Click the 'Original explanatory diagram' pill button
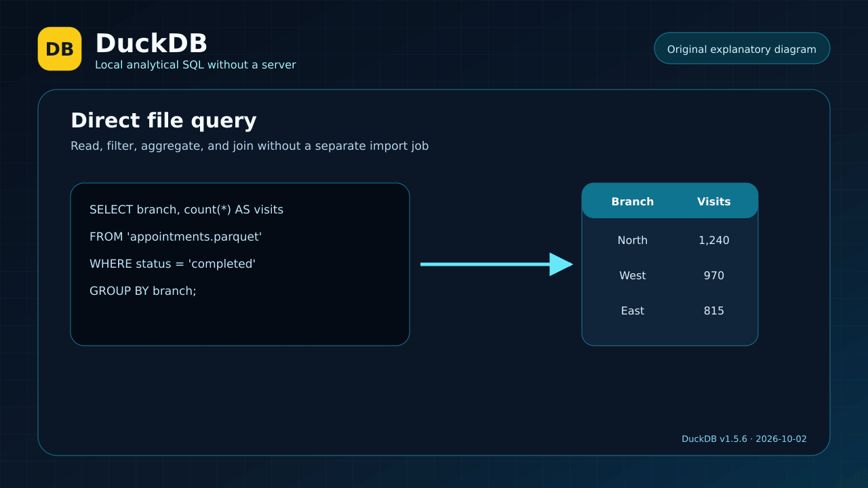The height and width of the screenshot is (488, 868). click(742, 49)
